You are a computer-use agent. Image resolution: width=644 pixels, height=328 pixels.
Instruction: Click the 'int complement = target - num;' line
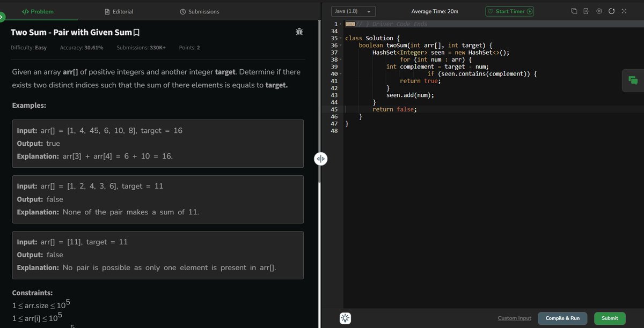(x=437, y=66)
